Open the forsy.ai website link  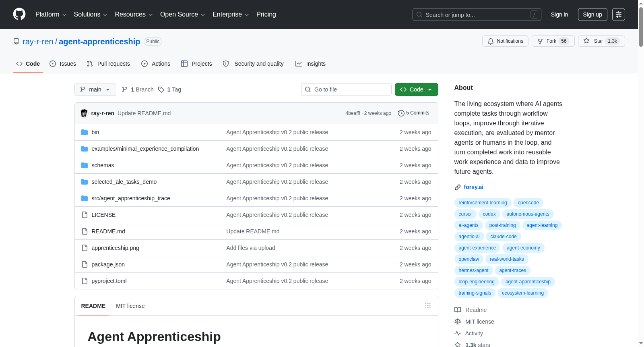[473, 187]
